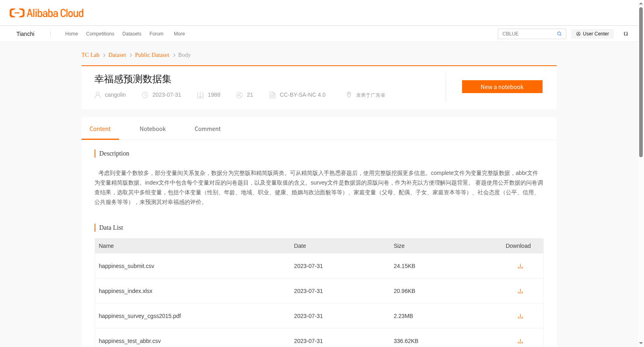
Task: Click the scrollbar up arrow
Action: (641, 3)
